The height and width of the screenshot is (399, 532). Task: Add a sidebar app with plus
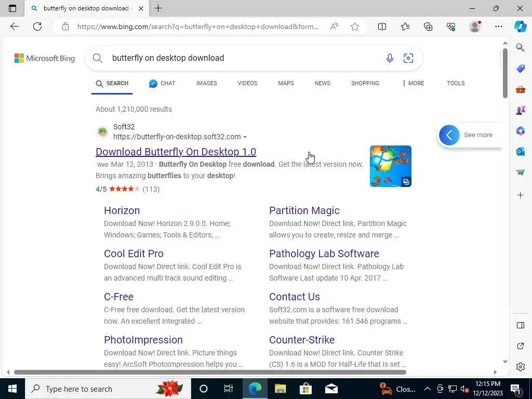pos(520,195)
